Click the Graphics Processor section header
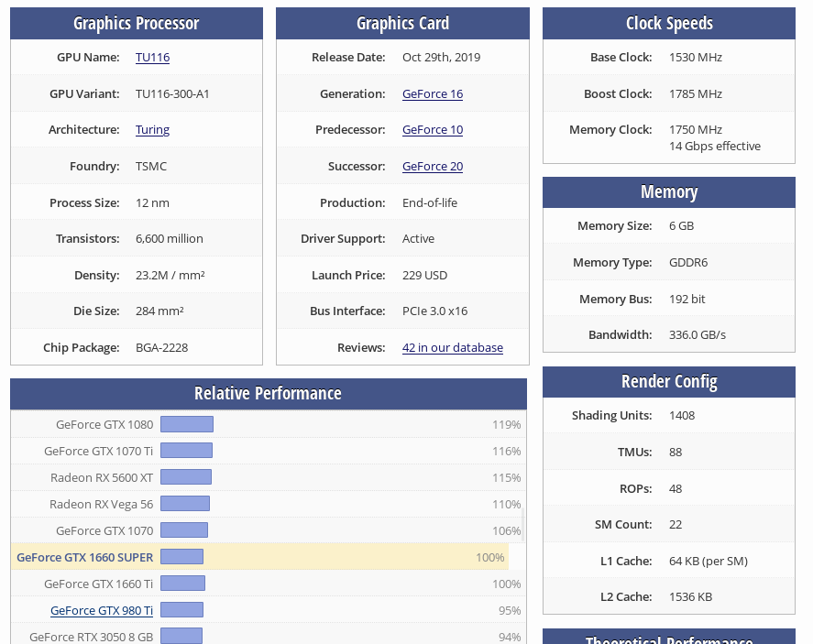Screen dimensions: 813x644 pos(137,23)
